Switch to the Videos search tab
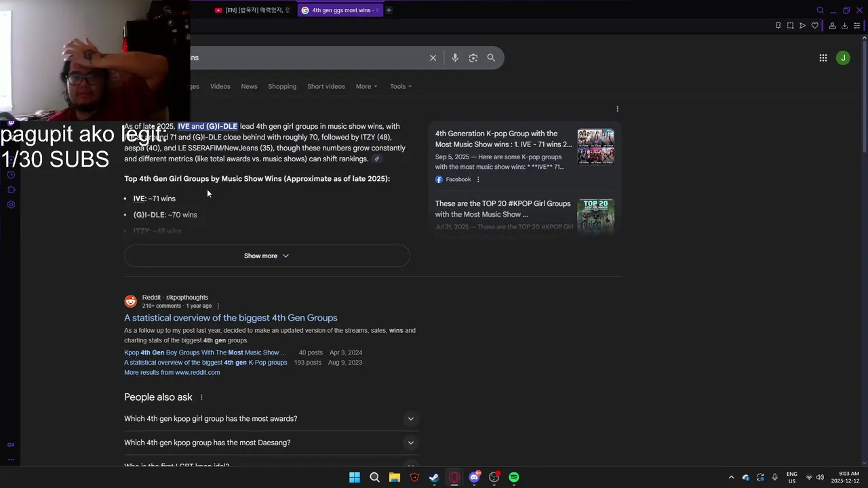Image resolution: width=868 pixels, height=488 pixels. point(220,86)
